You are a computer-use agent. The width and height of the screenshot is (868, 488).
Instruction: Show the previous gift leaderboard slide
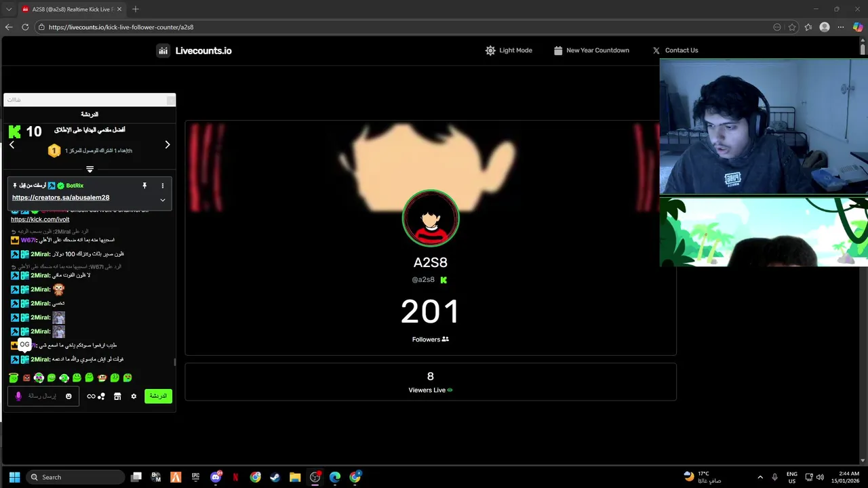tap(12, 144)
